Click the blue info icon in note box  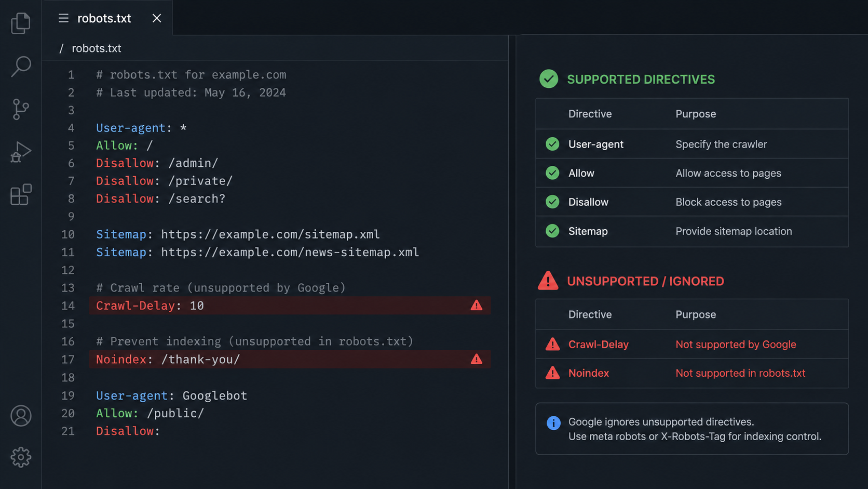tap(554, 423)
